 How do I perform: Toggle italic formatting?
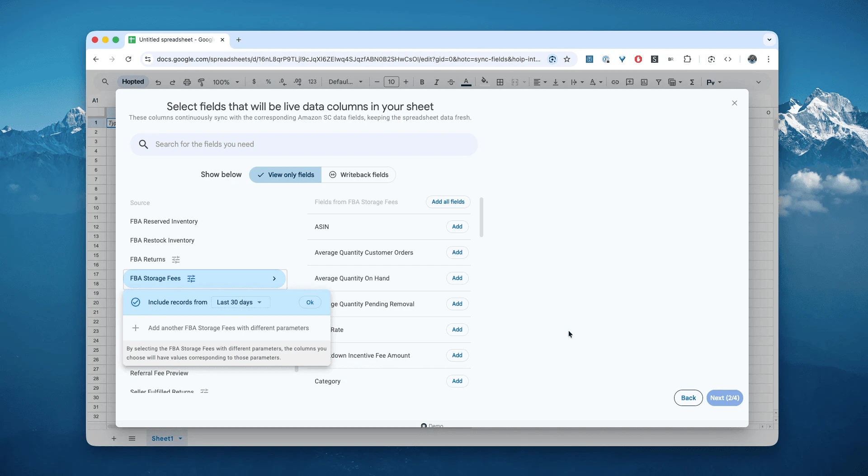point(436,82)
